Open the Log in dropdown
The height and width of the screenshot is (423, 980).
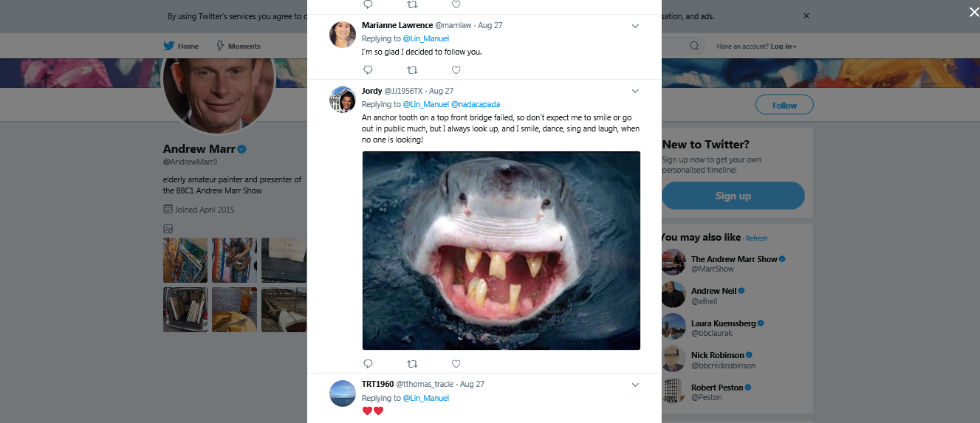pyautogui.click(x=784, y=47)
